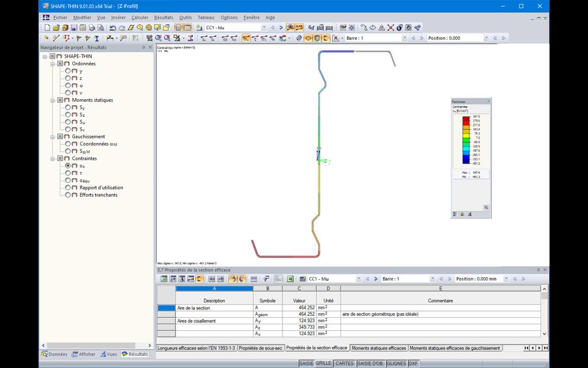The image size is (588, 368).
Task: Toggle the Gauchissement checkbox in navigator
Action: [60, 137]
